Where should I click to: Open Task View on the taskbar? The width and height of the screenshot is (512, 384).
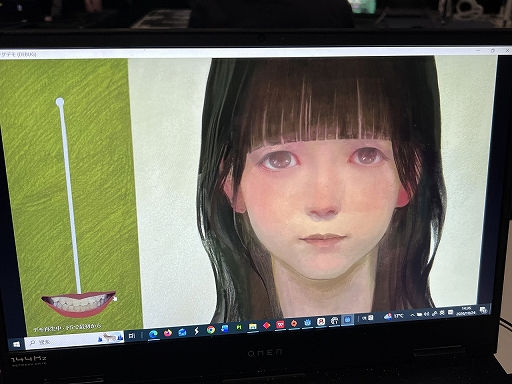[132, 336]
